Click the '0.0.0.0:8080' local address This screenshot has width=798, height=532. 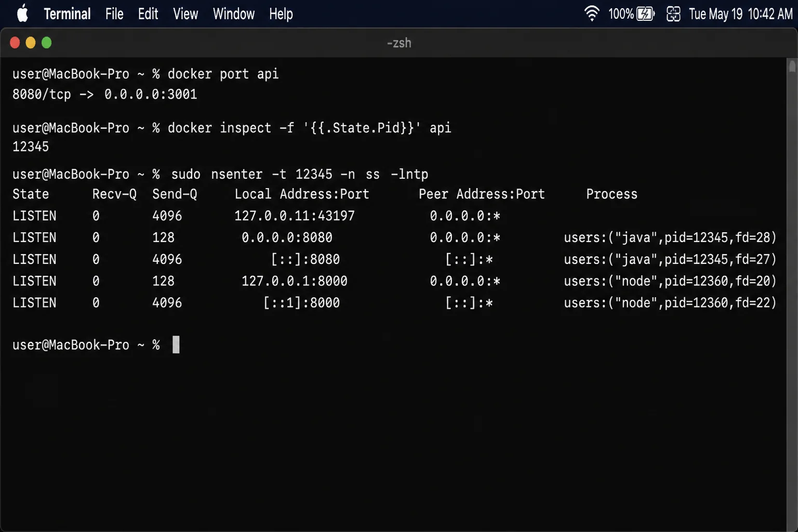coord(287,238)
